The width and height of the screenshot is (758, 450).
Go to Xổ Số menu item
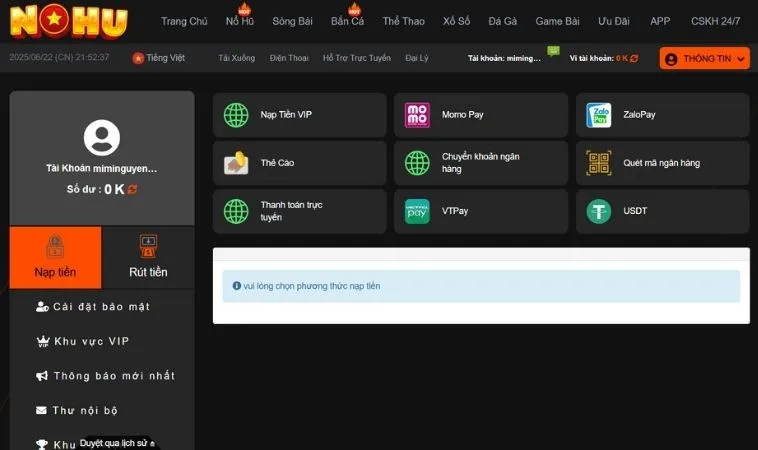point(456,21)
